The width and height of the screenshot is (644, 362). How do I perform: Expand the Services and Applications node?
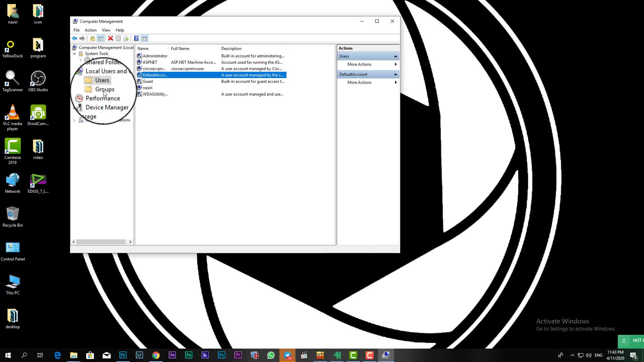(74, 120)
